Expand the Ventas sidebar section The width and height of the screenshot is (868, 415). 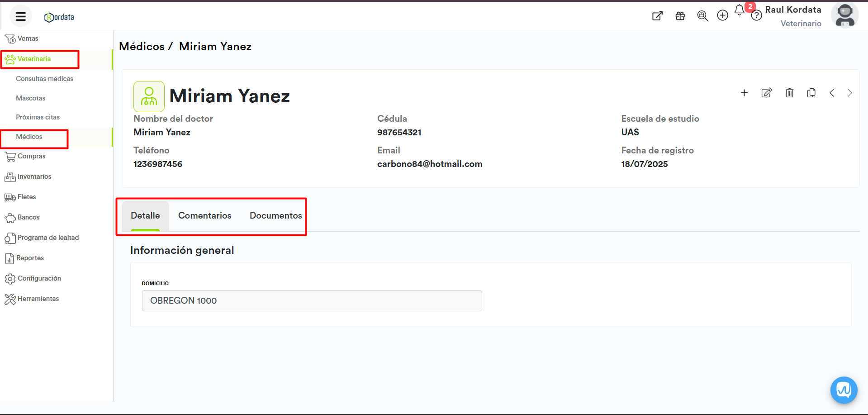[x=28, y=39]
